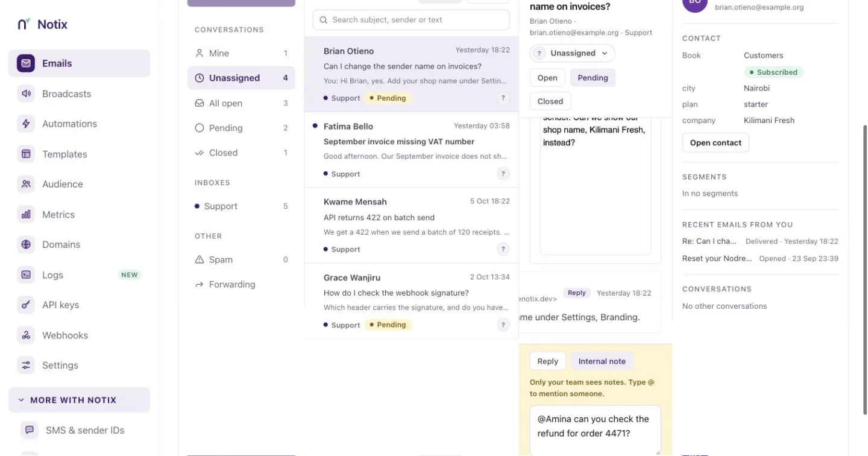The image size is (868, 456).
Task: Click the Domains globe icon
Action: coord(26,244)
